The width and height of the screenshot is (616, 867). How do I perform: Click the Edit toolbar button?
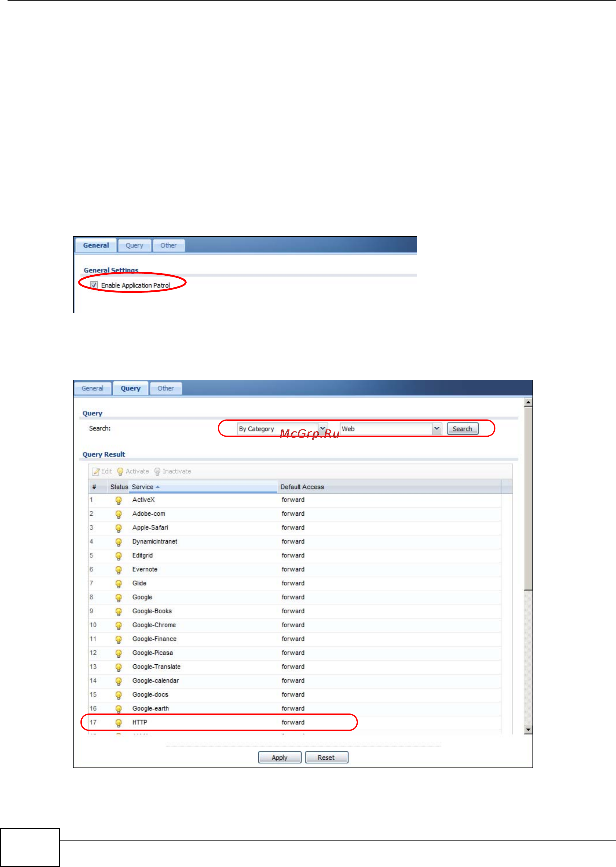click(x=102, y=471)
